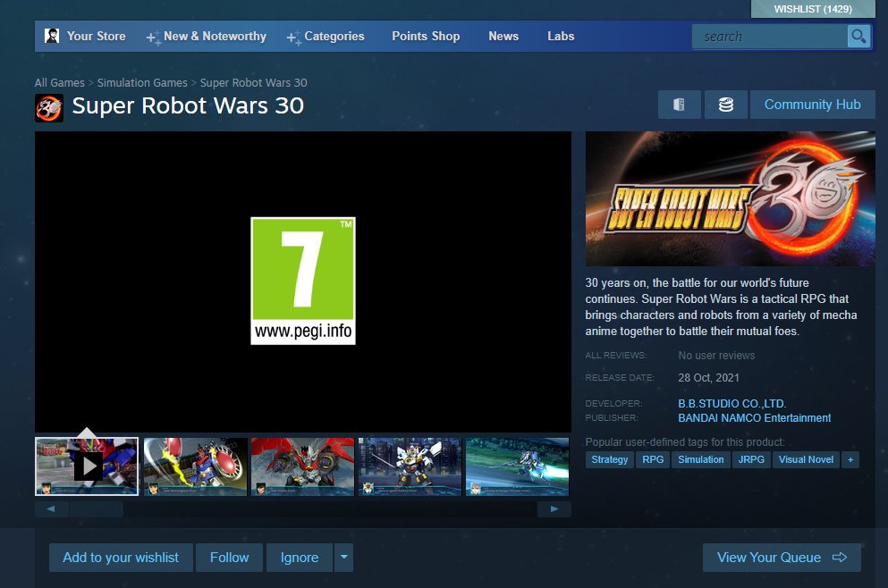Click the Super Robot Wars 30 game icon

tap(49, 107)
